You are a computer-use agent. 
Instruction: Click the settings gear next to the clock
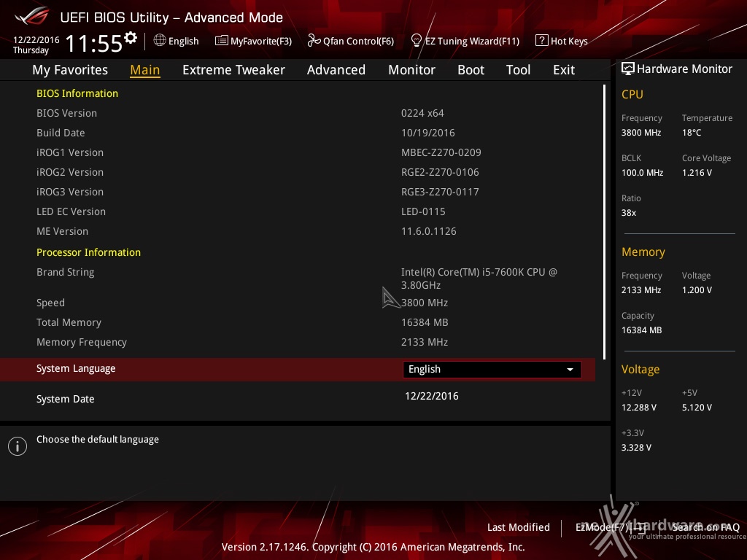point(131,37)
